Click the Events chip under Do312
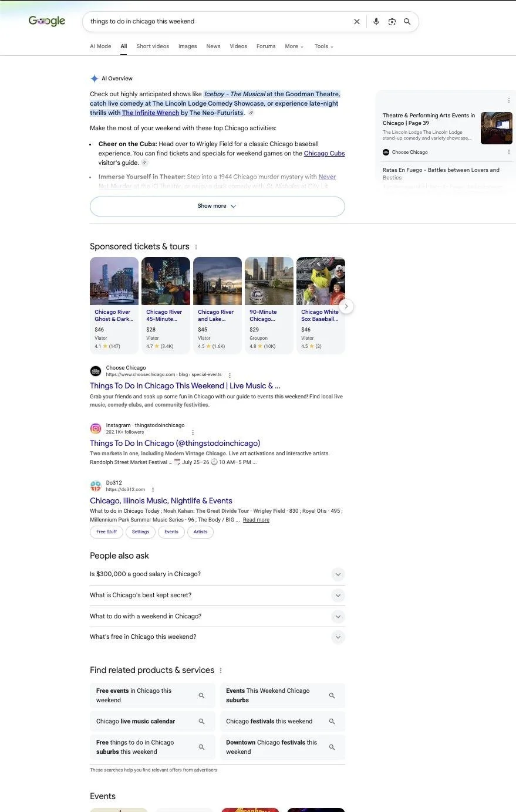This screenshot has width=516, height=812. (x=171, y=532)
